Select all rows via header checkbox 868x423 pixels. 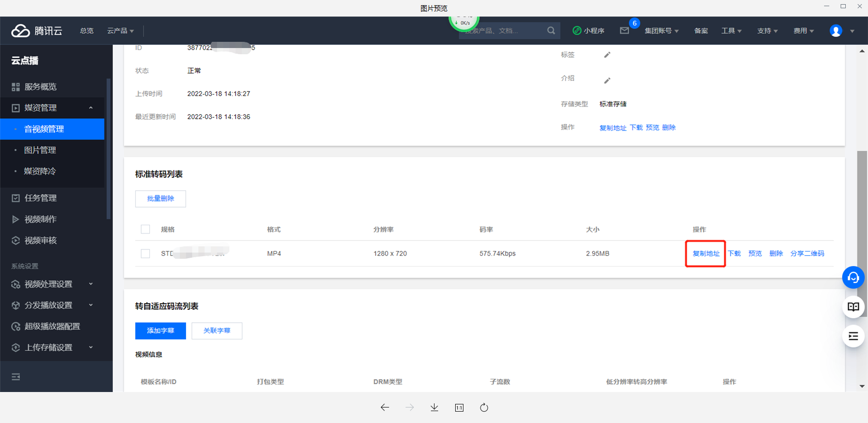coord(145,229)
